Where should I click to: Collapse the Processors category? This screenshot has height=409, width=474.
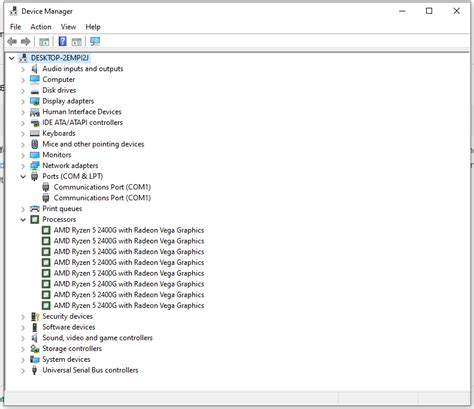click(x=23, y=220)
